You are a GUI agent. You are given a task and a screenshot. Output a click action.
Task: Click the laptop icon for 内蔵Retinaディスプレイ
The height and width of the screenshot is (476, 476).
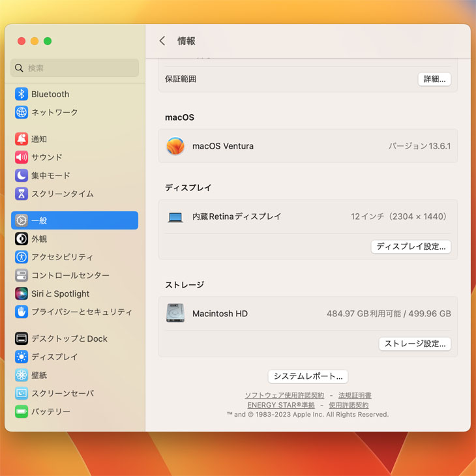coord(175,217)
